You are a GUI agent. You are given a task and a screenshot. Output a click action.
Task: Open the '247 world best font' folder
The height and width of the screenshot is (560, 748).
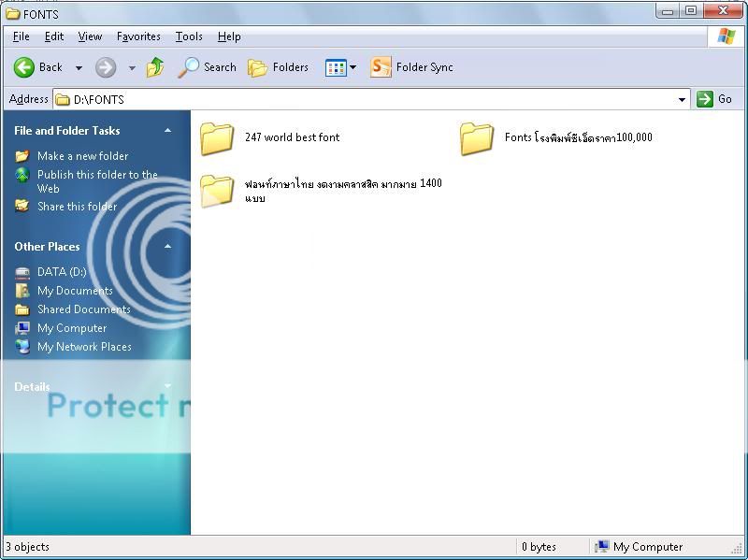(218, 138)
